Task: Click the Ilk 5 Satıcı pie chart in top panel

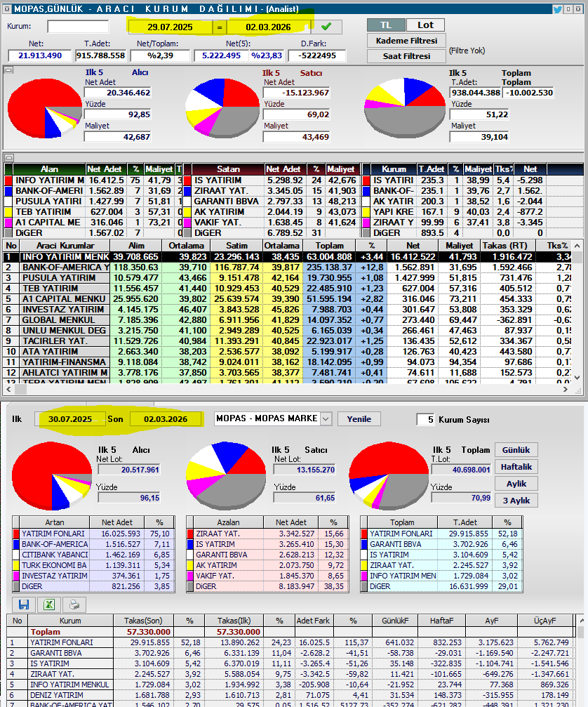Action: (x=222, y=108)
